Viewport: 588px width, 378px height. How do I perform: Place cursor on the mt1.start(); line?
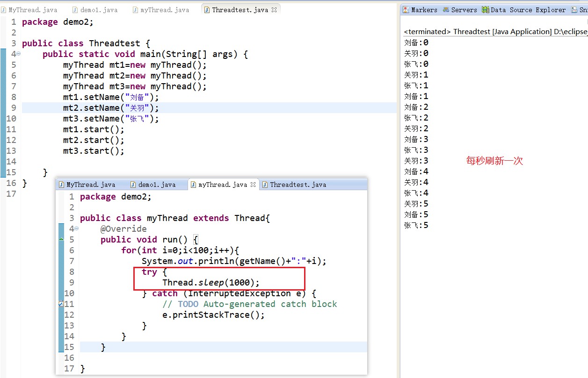coord(94,129)
